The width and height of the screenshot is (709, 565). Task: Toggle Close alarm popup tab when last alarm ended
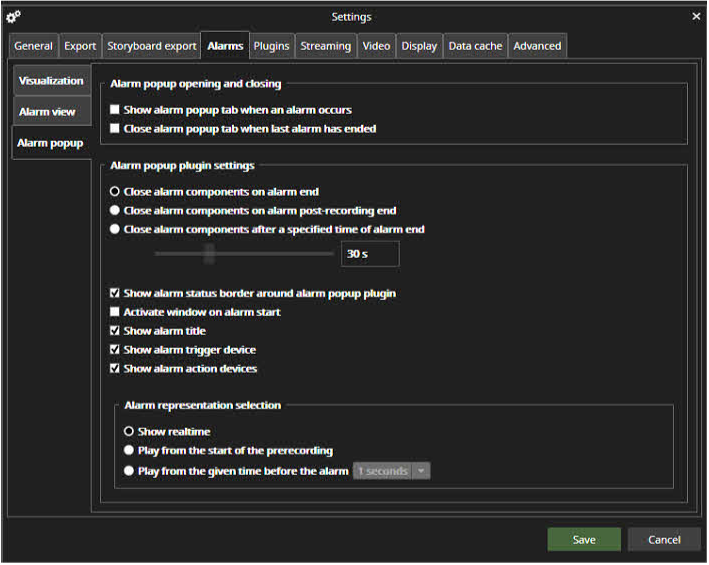click(115, 129)
